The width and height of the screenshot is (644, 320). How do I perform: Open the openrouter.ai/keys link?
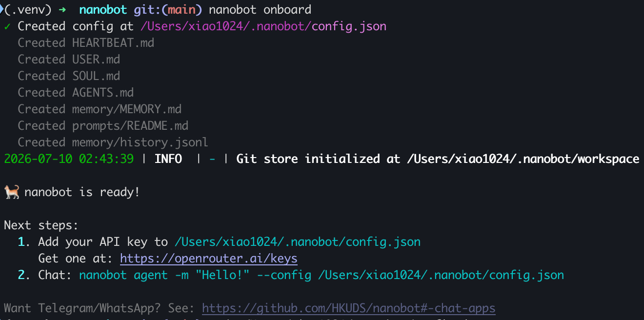209,259
